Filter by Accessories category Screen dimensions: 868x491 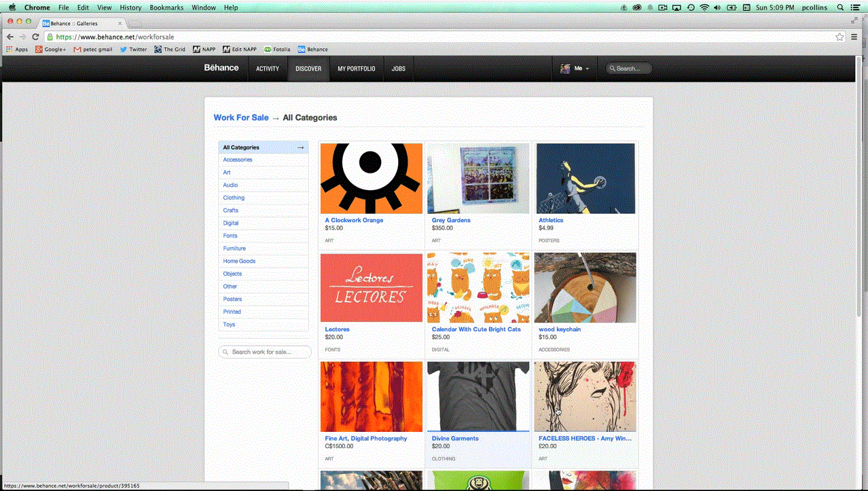(238, 160)
